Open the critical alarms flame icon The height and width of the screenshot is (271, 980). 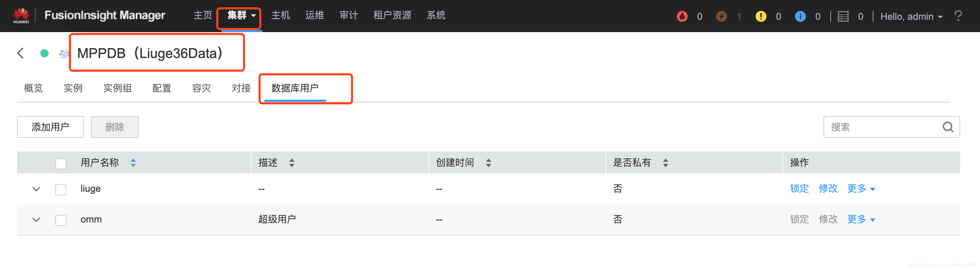682,16
